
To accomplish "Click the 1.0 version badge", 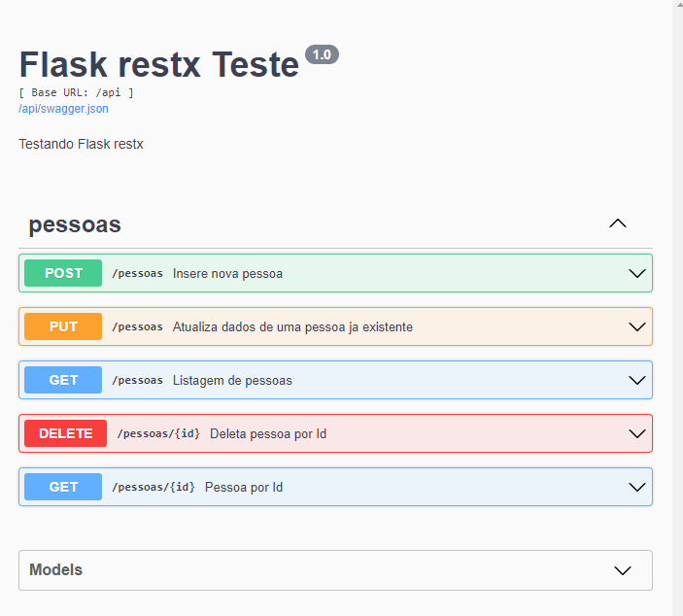I will (322, 54).
